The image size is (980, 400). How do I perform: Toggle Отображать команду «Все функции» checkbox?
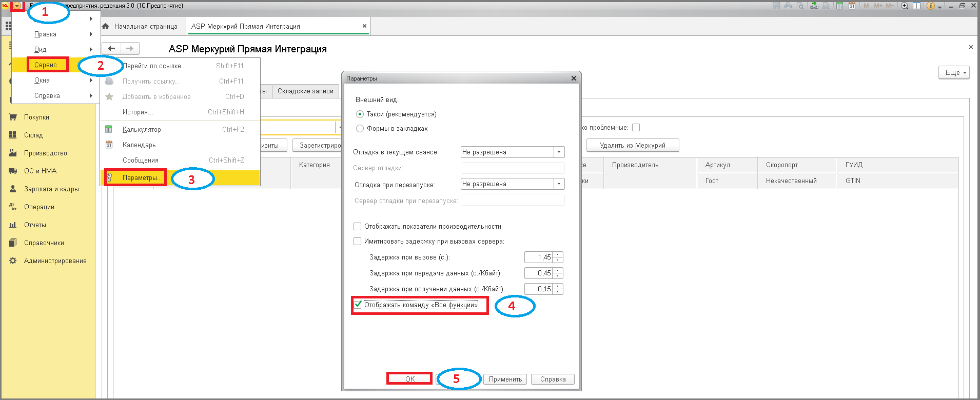click(358, 305)
